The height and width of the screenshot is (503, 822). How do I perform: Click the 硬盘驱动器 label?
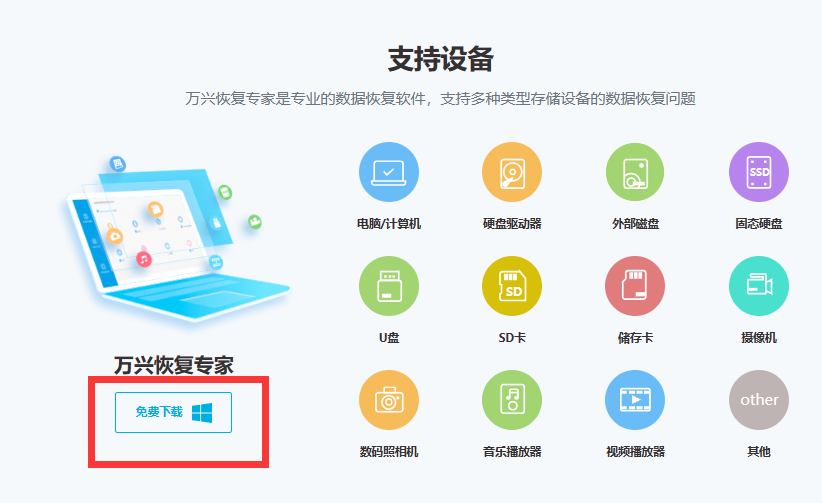pyautogui.click(x=512, y=224)
